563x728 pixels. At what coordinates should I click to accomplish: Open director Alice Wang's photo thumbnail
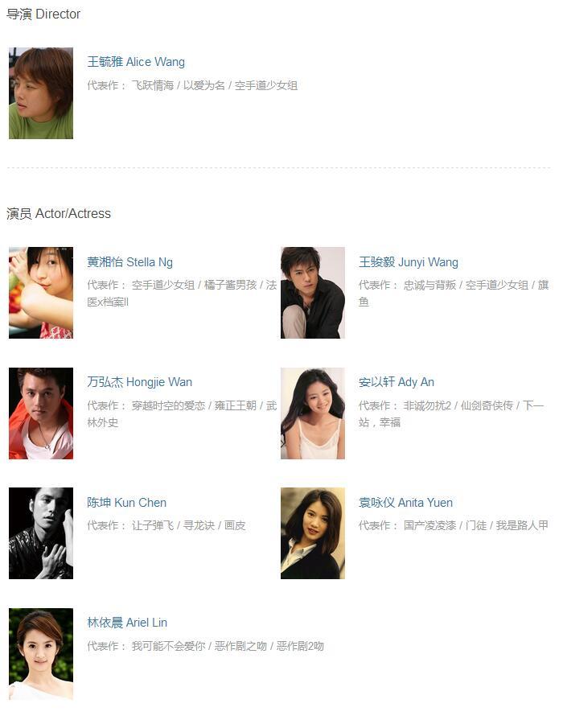point(41,93)
